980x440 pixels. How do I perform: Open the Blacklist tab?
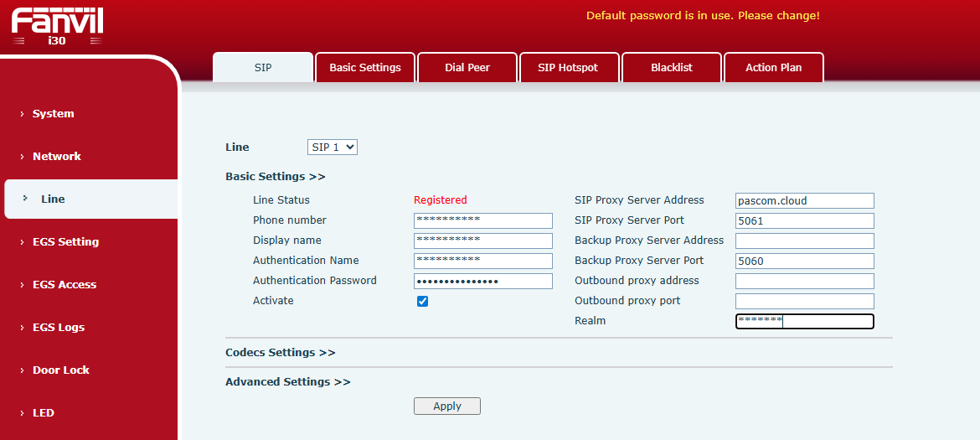point(672,68)
